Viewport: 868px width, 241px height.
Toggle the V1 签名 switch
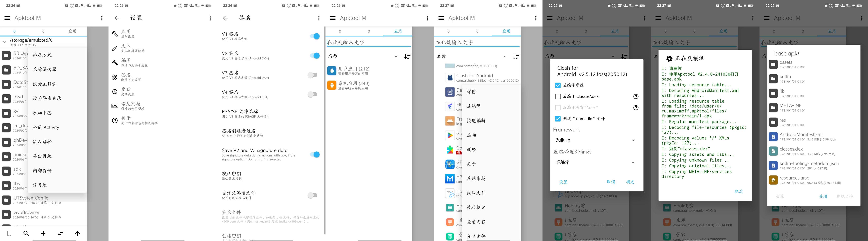314,36
